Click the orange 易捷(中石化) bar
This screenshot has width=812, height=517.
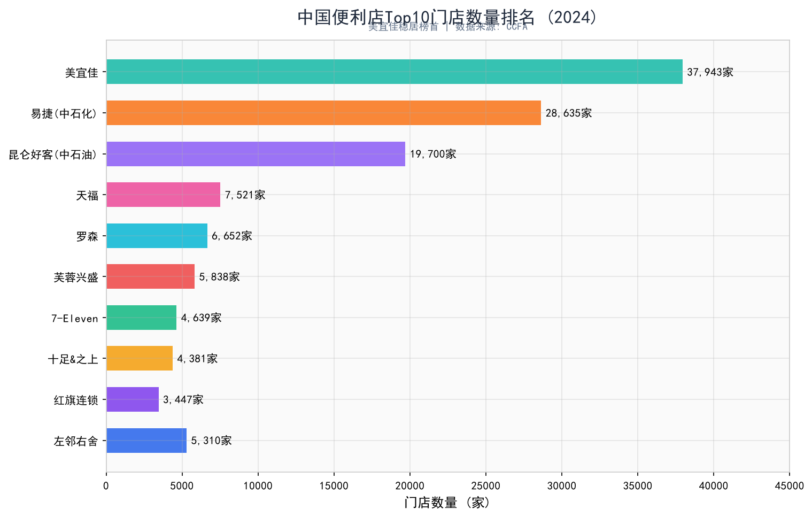[323, 113]
